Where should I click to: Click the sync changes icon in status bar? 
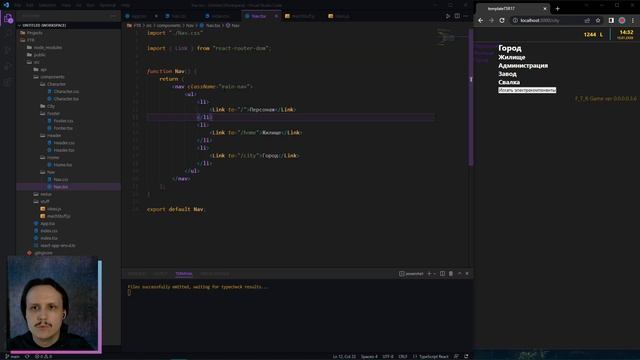click(27, 356)
